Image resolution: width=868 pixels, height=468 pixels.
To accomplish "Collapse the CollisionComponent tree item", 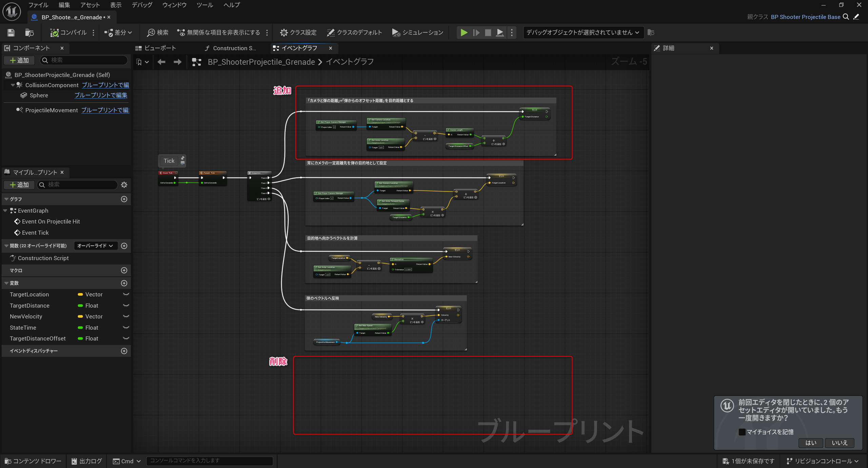I will click(13, 85).
